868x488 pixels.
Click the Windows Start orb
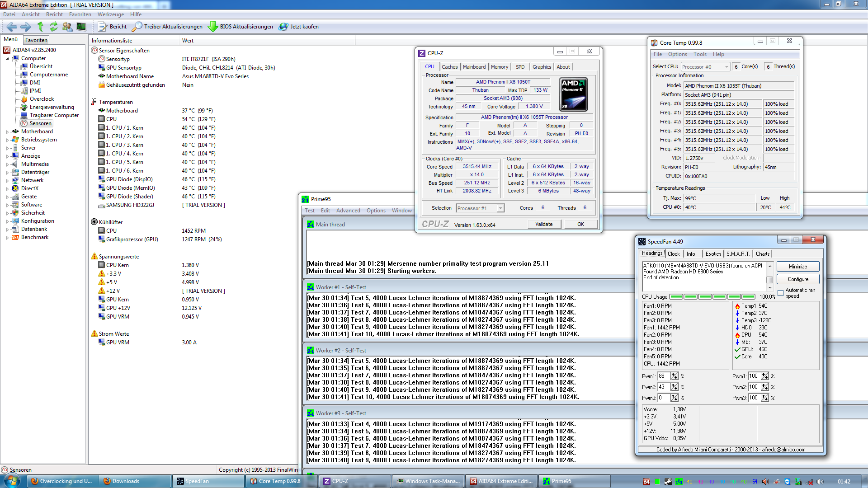(x=12, y=481)
